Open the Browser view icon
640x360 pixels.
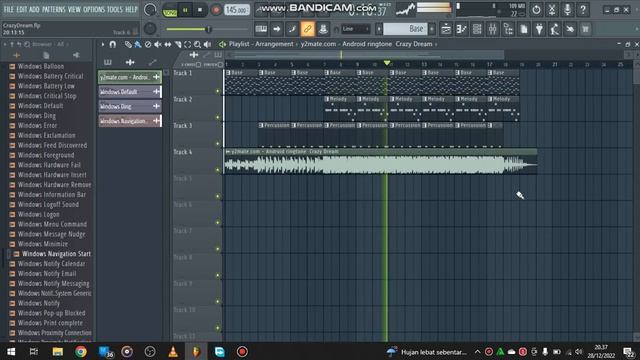[x=508, y=29]
